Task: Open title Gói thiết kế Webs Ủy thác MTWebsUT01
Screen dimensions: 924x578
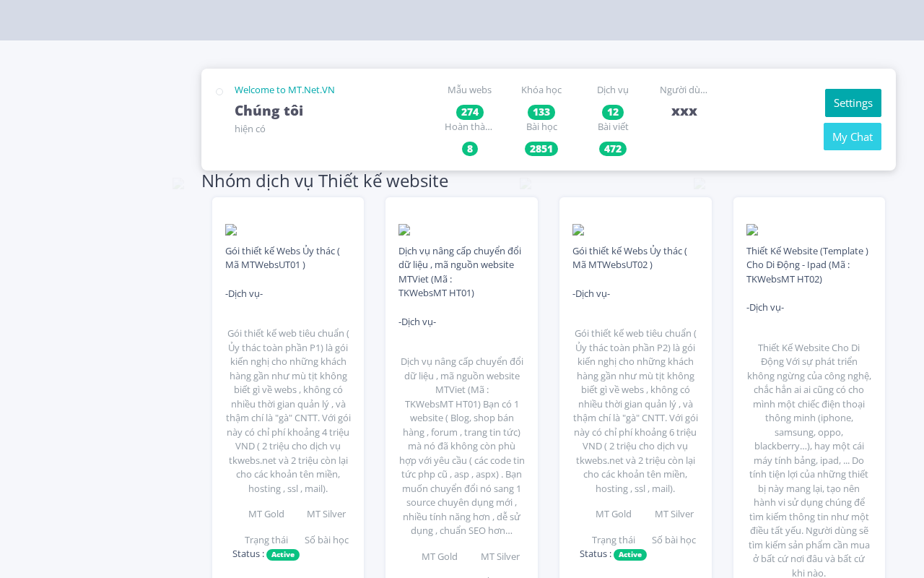Action: pos(282,258)
